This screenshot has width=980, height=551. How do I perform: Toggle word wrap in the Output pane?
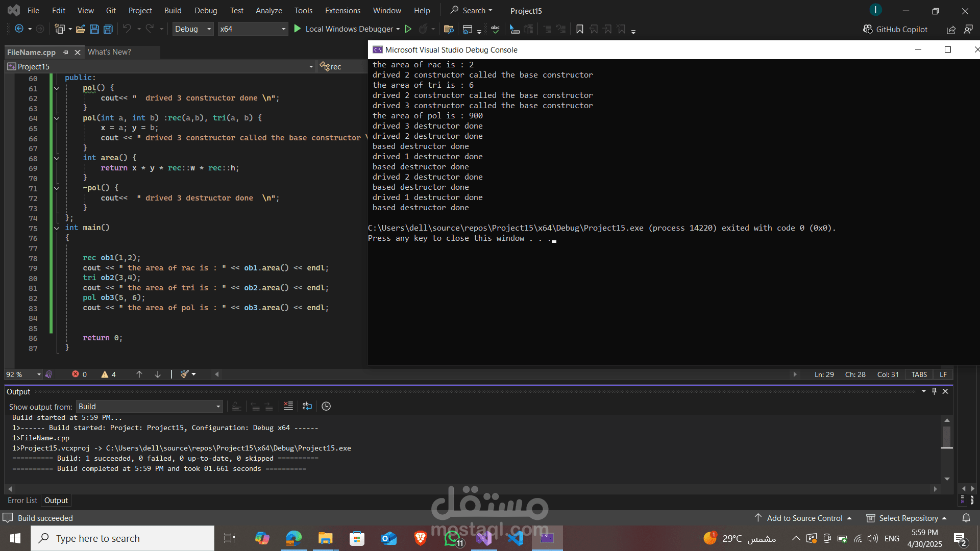[x=307, y=406]
